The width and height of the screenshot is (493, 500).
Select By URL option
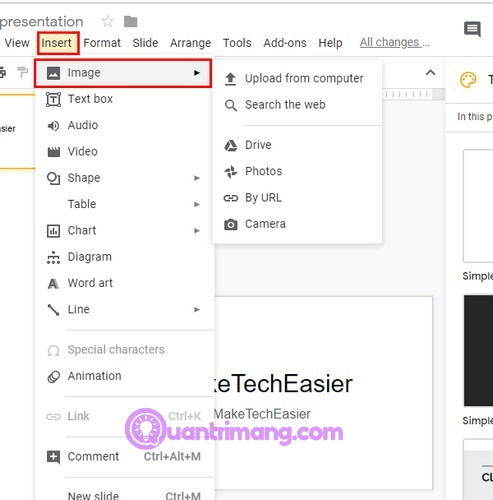pyautogui.click(x=297, y=198)
